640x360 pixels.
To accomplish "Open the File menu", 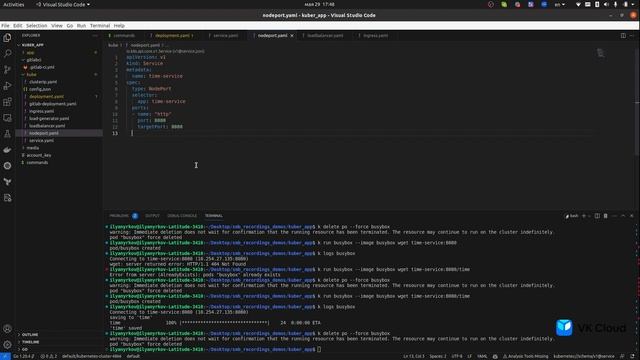I will (x=5, y=25).
